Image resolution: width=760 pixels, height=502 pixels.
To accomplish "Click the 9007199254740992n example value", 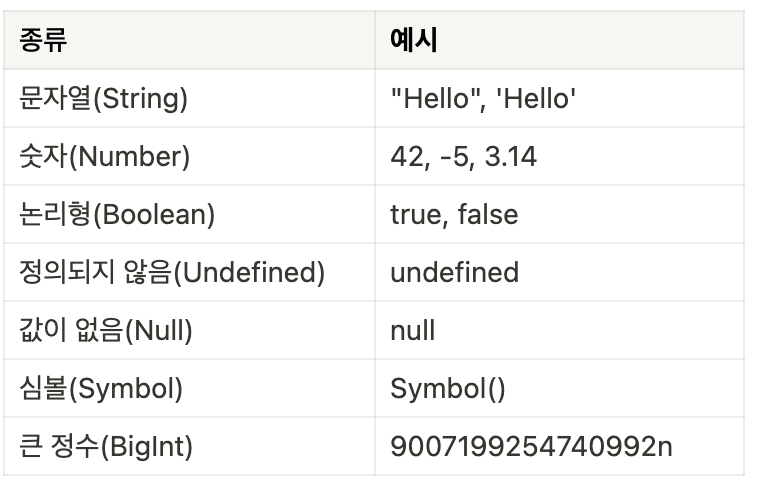I will [531, 446].
